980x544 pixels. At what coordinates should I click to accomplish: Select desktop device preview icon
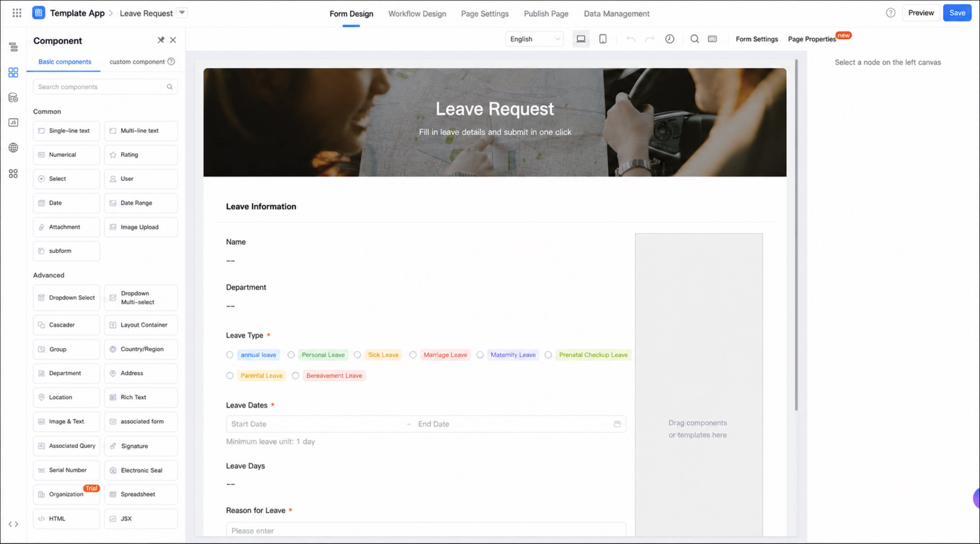pyautogui.click(x=580, y=39)
